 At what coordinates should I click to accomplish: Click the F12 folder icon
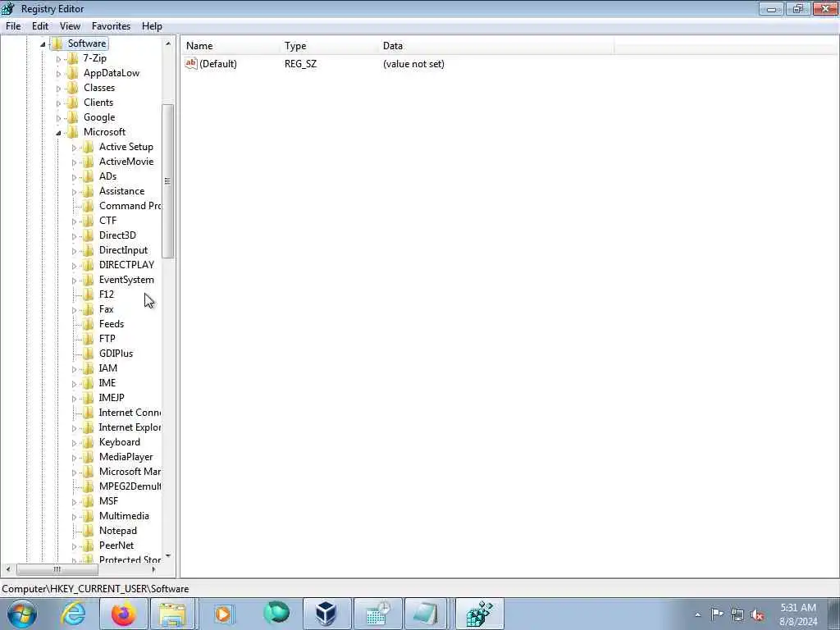89,294
